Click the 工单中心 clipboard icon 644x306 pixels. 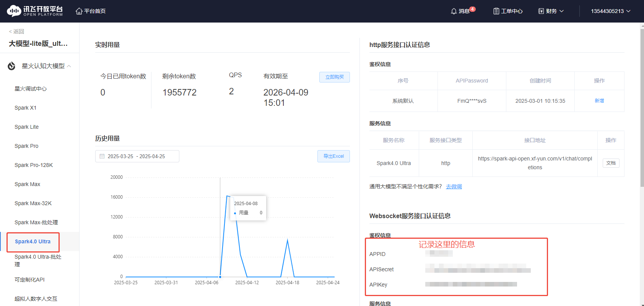tap(496, 11)
